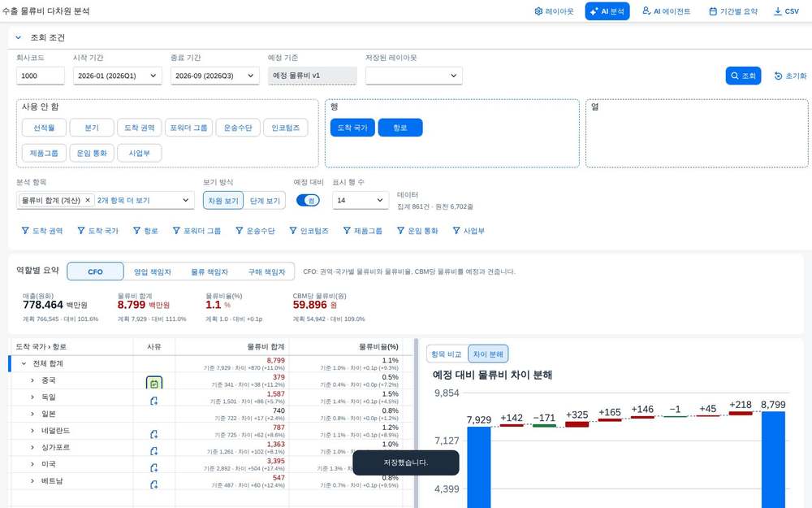Switch to the 물류 책임자 tab
Viewport: 812px width, 508px height.
point(209,271)
